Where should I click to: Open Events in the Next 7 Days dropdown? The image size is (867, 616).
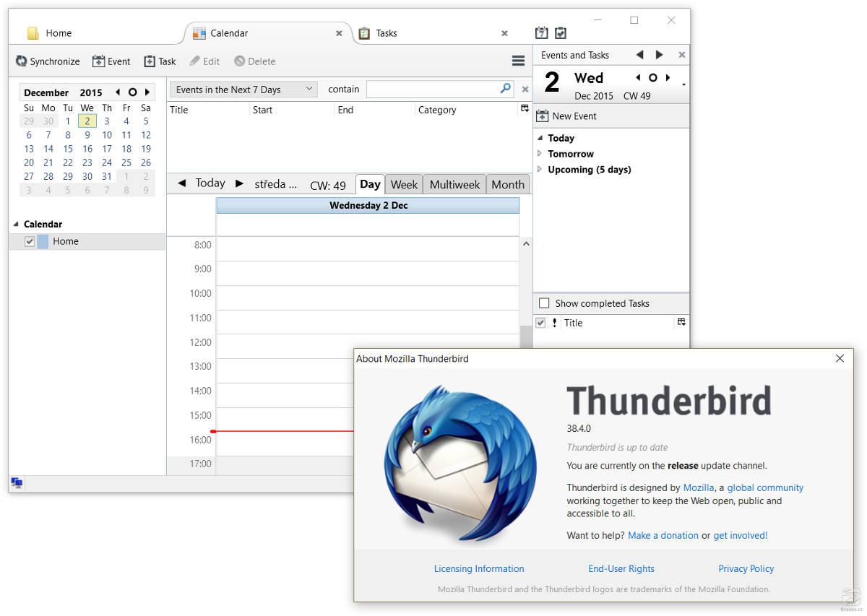click(243, 90)
